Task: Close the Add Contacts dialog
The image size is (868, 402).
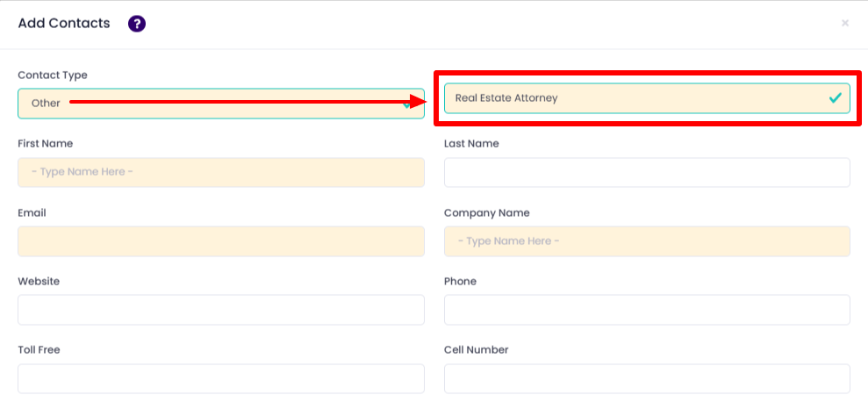Action: coord(845,24)
